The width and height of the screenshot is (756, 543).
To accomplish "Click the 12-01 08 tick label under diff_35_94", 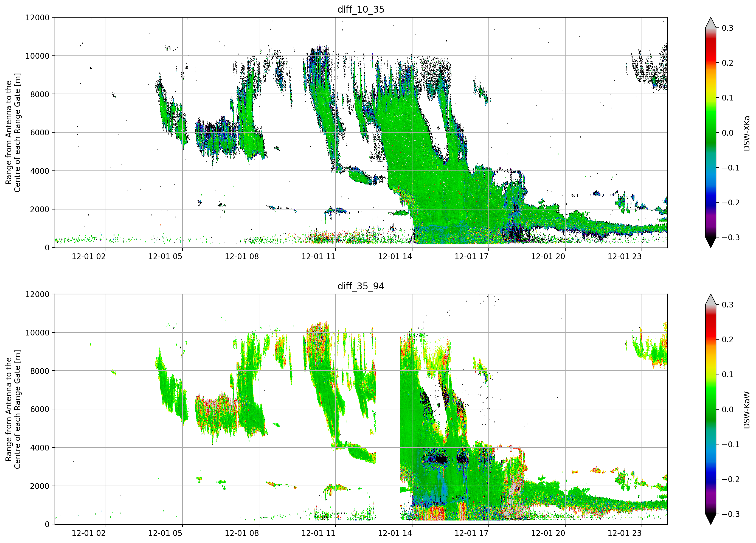I will point(242,533).
